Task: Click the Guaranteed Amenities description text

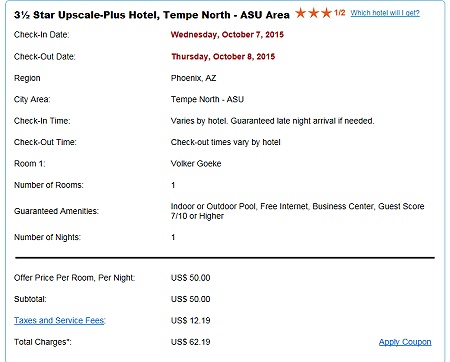Action: point(297,211)
